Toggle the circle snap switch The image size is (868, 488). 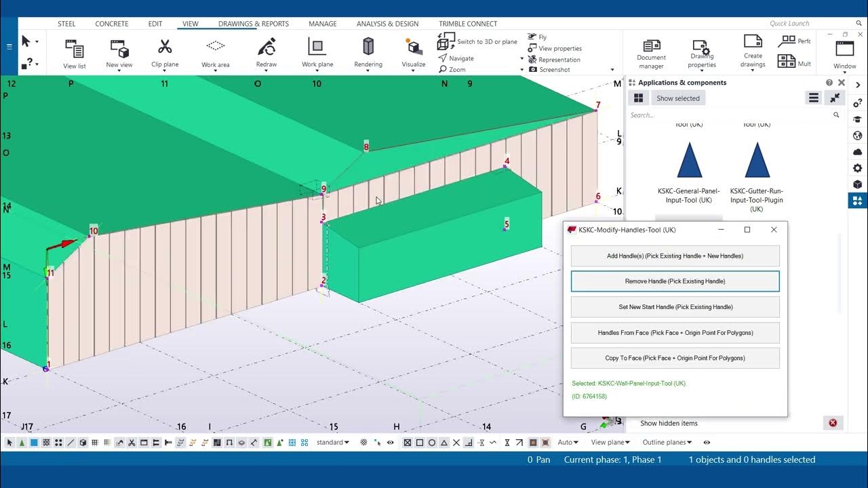pyautogui.click(x=432, y=443)
